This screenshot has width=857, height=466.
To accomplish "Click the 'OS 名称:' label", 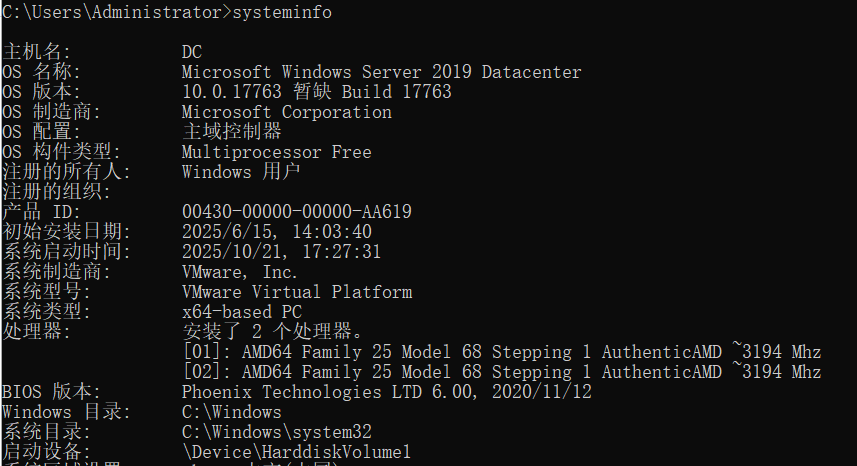I will pyautogui.click(x=42, y=72).
